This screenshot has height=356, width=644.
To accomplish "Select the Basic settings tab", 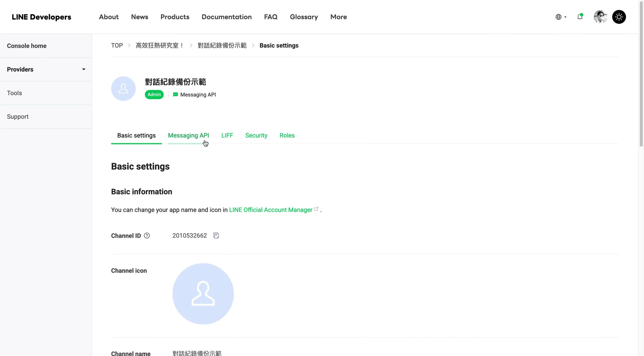I will click(x=136, y=136).
